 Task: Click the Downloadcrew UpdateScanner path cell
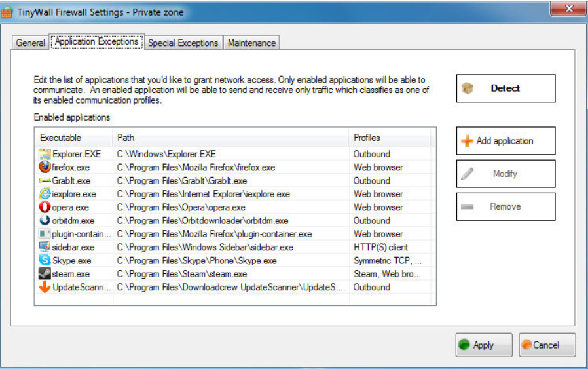[230, 288]
